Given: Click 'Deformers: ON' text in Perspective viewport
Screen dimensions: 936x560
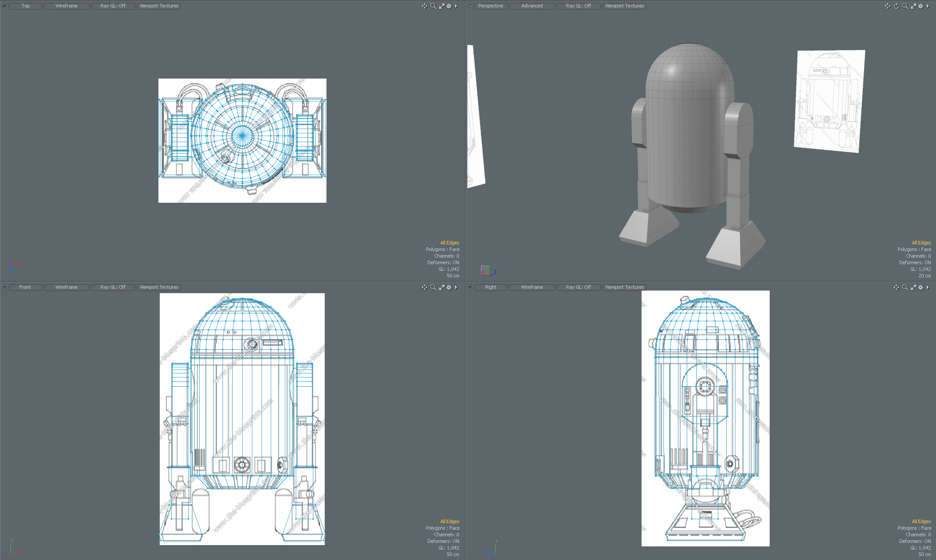Looking at the screenshot, I should coord(915,262).
